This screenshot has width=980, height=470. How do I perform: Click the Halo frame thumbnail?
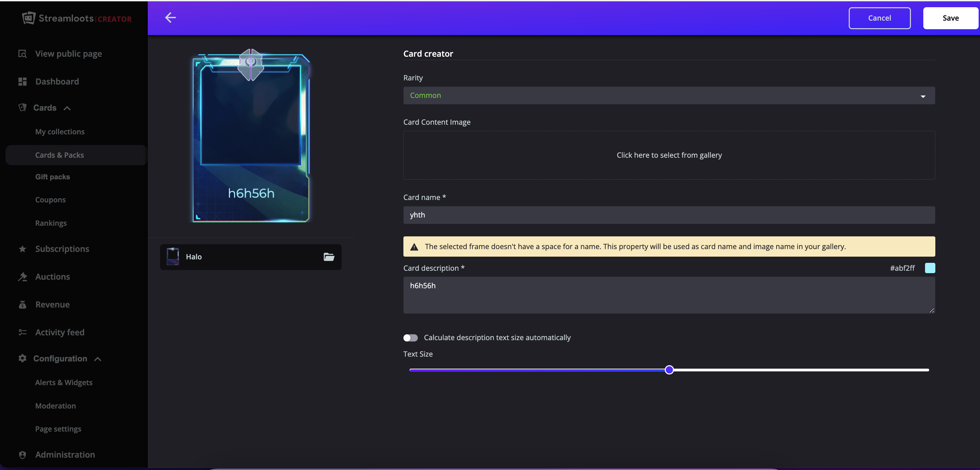(173, 257)
